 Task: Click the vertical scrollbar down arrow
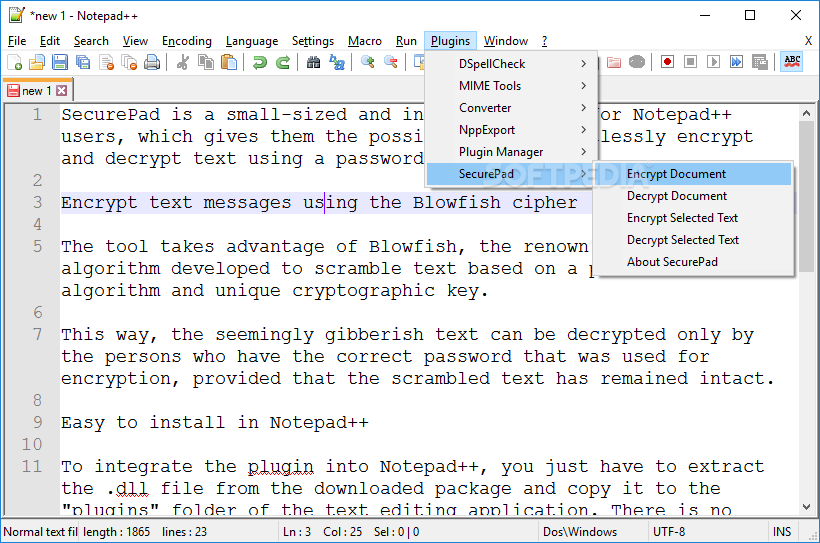(806, 507)
